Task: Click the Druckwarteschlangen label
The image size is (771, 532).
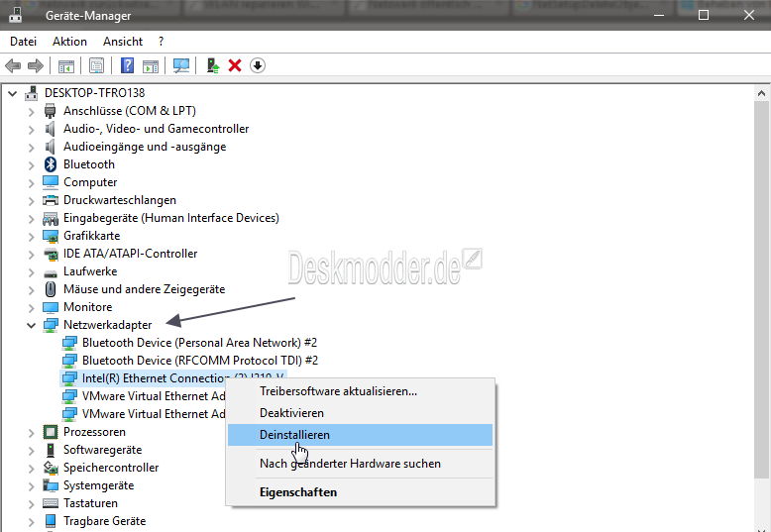Action: click(x=120, y=200)
